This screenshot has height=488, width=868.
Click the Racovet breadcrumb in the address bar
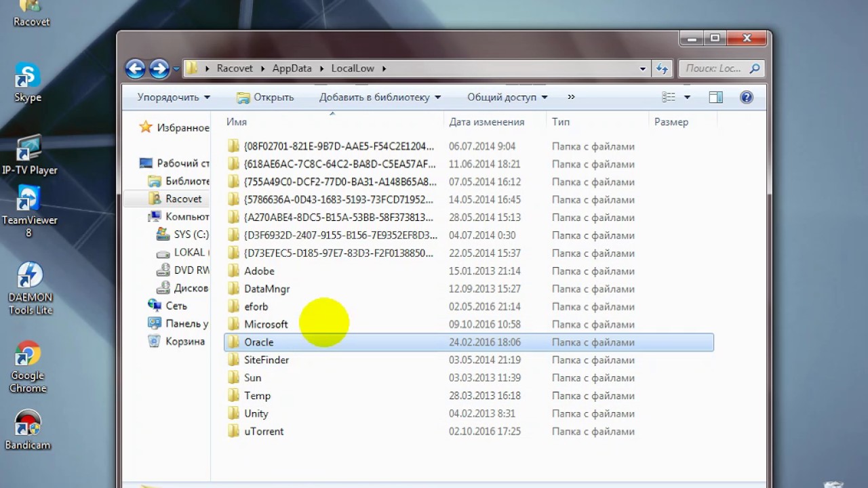235,68
